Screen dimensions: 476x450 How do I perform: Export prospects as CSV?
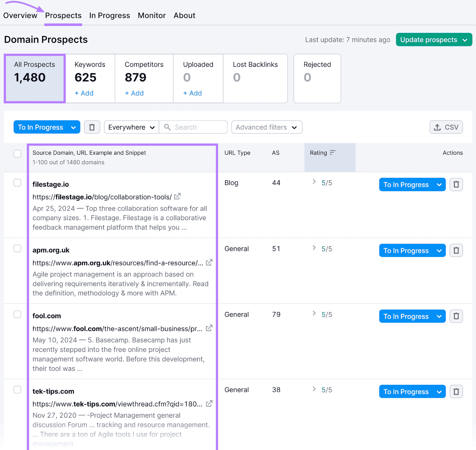[446, 127]
